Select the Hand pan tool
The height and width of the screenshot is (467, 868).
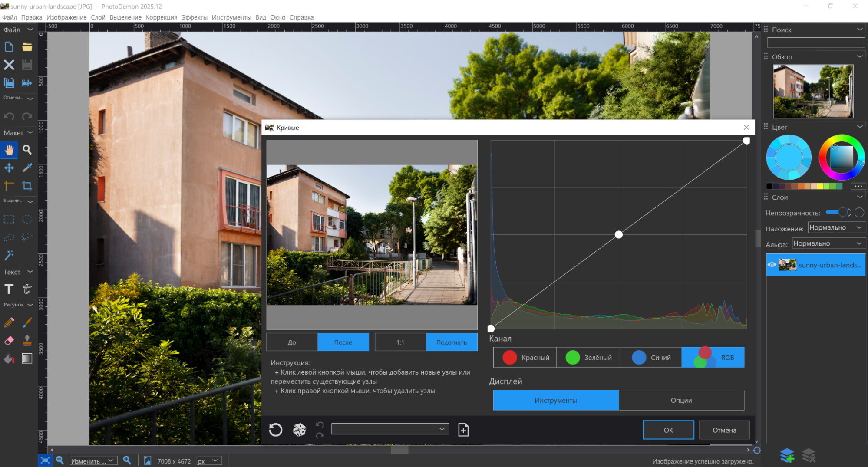tap(9, 150)
